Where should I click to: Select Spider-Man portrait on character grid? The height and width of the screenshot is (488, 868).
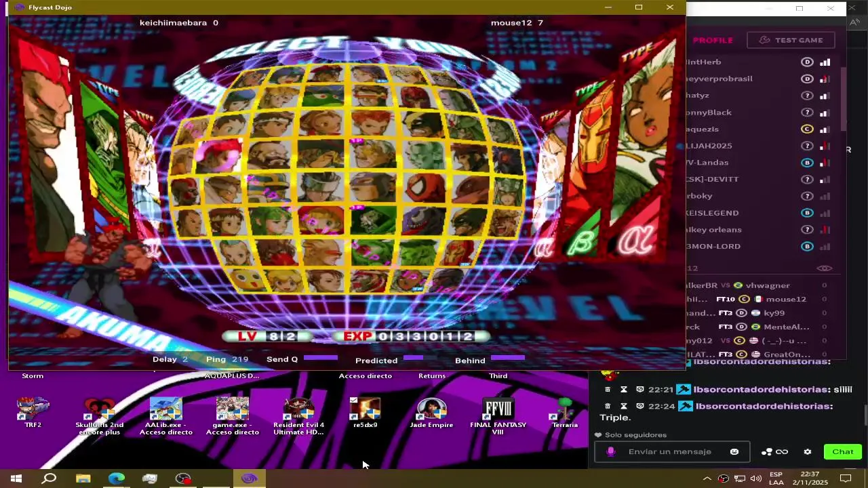[x=425, y=188]
